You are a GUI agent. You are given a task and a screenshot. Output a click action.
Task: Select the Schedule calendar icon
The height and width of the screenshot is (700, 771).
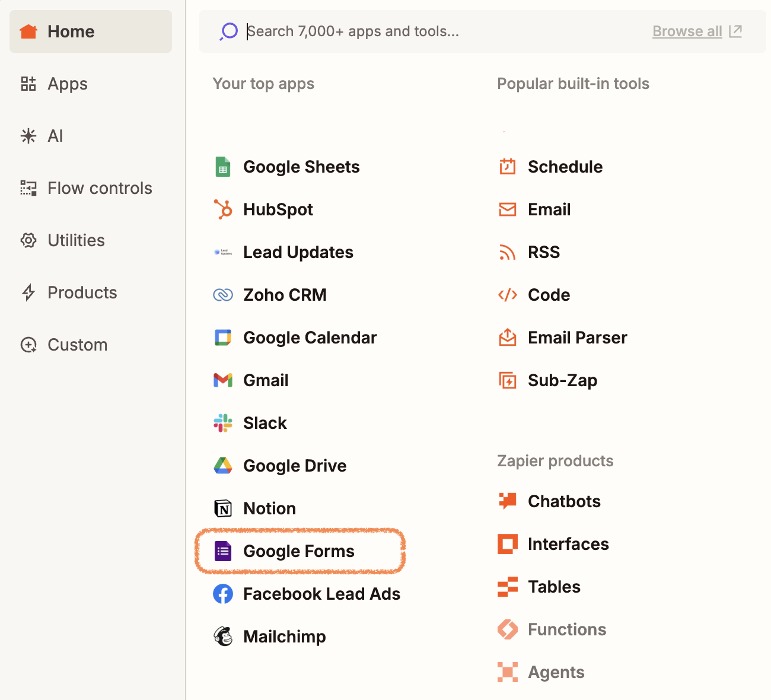[508, 167]
